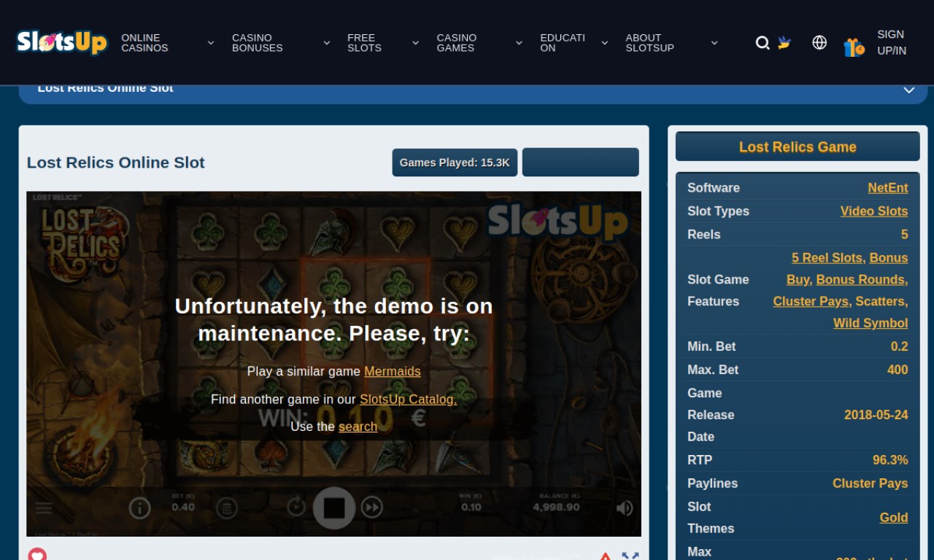Expand the Free Slots menu chevron
Screen dimensions: 934x560
[x=415, y=43]
